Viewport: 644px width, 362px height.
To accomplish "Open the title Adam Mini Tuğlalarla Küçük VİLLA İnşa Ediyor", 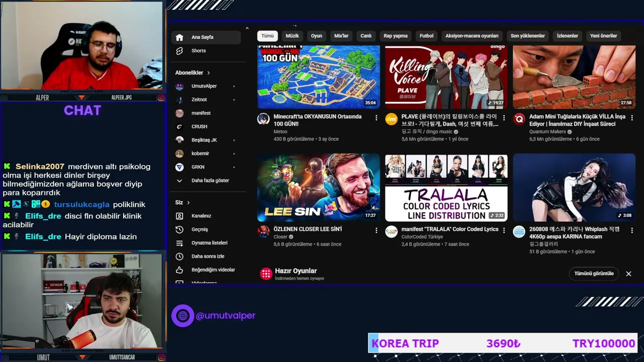I will 577,120.
